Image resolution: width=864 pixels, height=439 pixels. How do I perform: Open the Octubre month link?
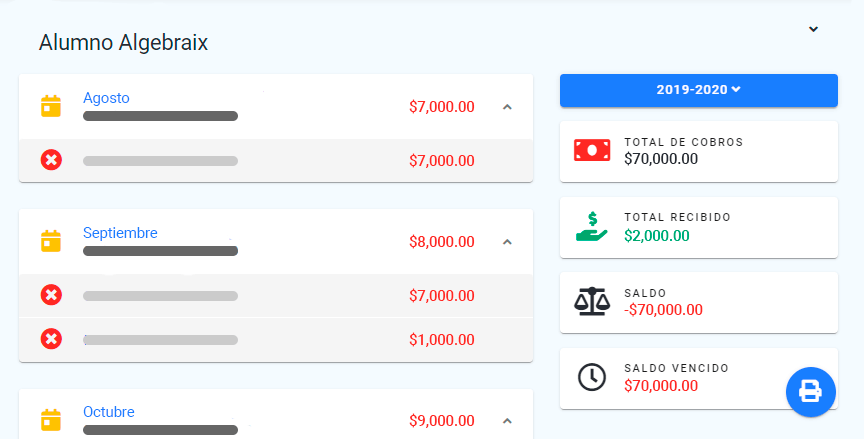click(x=109, y=412)
